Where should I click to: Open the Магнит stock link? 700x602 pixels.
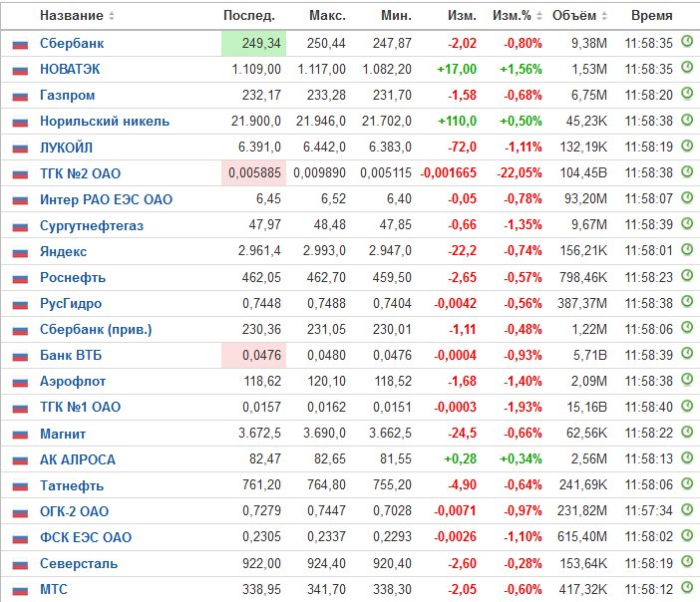63,434
